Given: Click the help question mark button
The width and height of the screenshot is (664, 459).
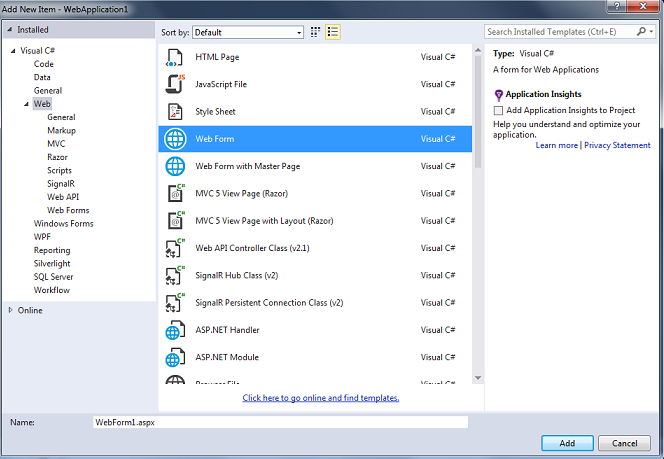Looking at the screenshot, I should point(617,6).
